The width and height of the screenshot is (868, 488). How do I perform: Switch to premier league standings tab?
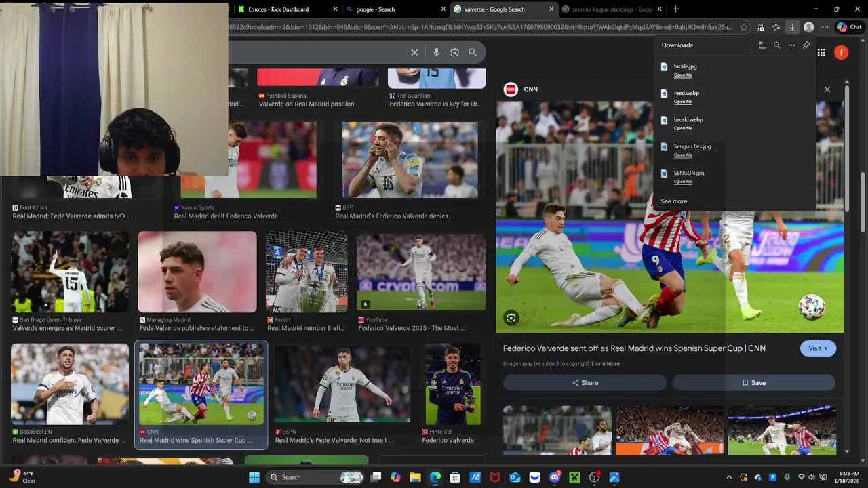coord(612,9)
